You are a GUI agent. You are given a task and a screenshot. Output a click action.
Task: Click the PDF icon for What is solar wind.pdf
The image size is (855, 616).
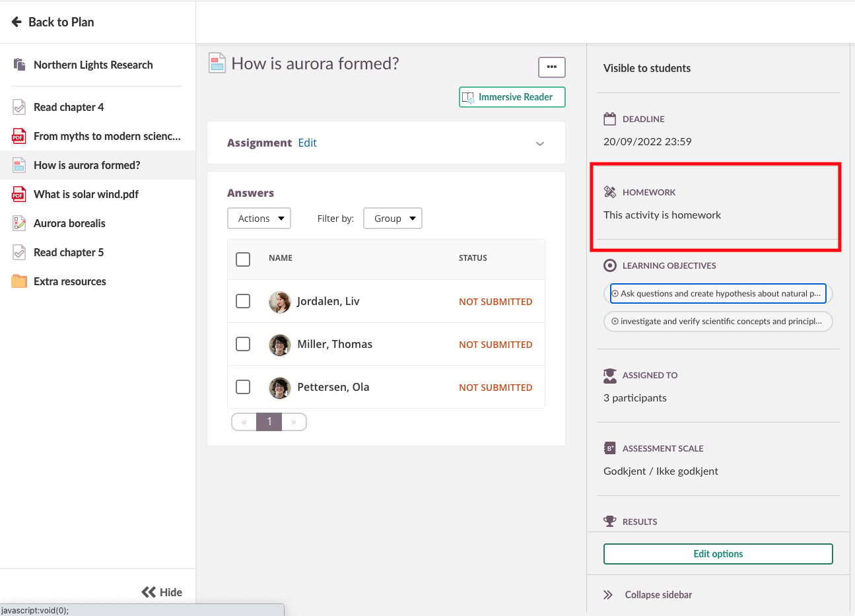[x=19, y=194]
